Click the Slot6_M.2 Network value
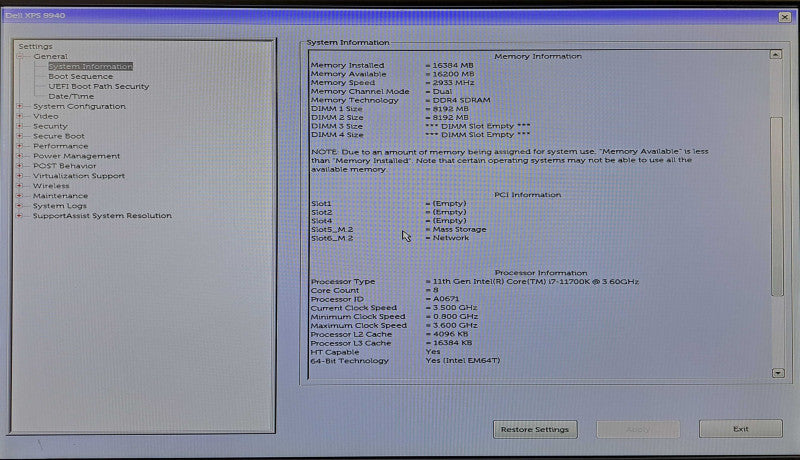 pyautogui.click(x=451, y=238)
